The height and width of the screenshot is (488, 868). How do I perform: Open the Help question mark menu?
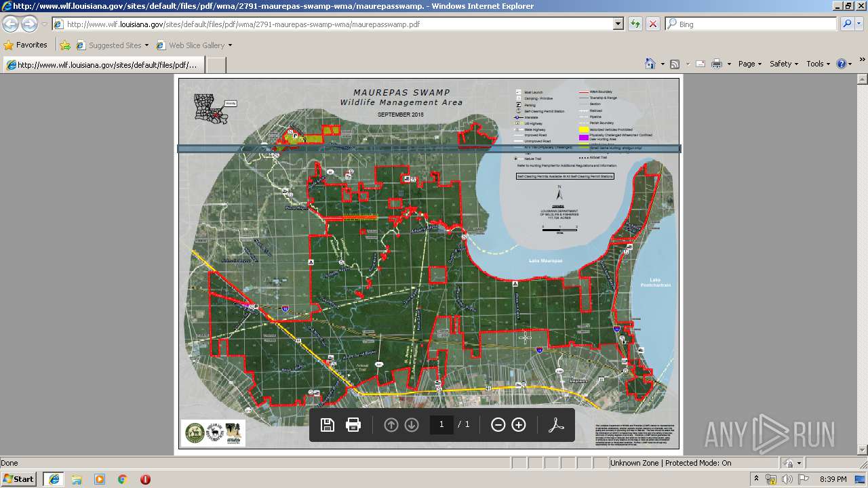tap(844, 64)
